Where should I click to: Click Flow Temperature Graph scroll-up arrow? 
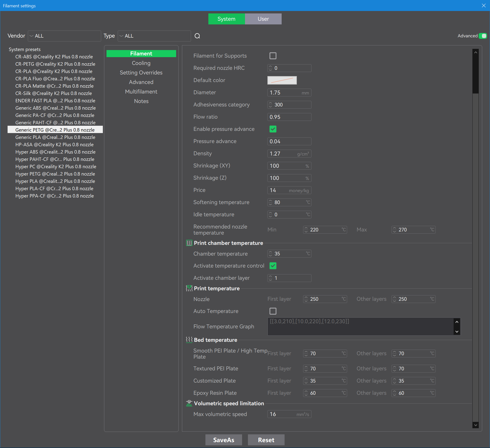(x=457, y=322)
